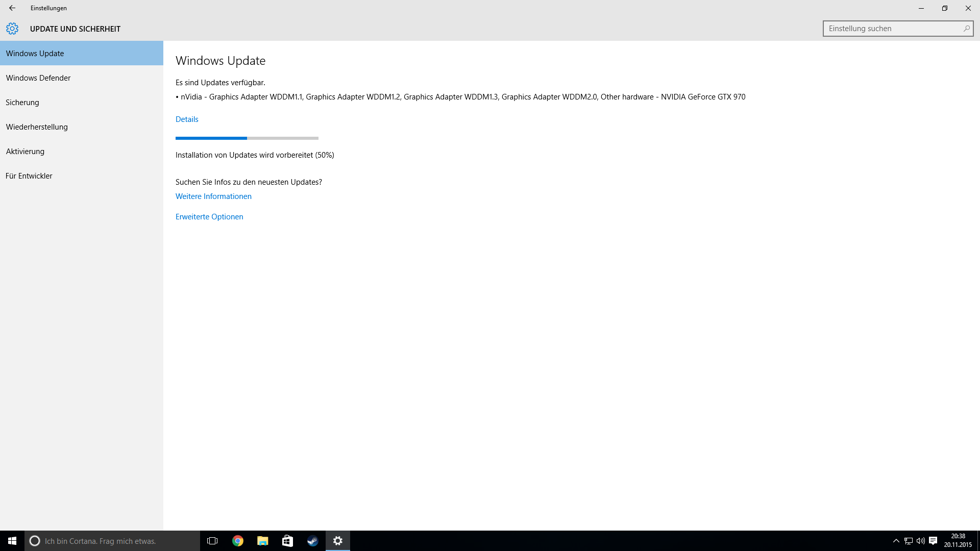The image size is (980, 551).
Task: Open Task View on the taskbar
Action: [x=212, y=541]
